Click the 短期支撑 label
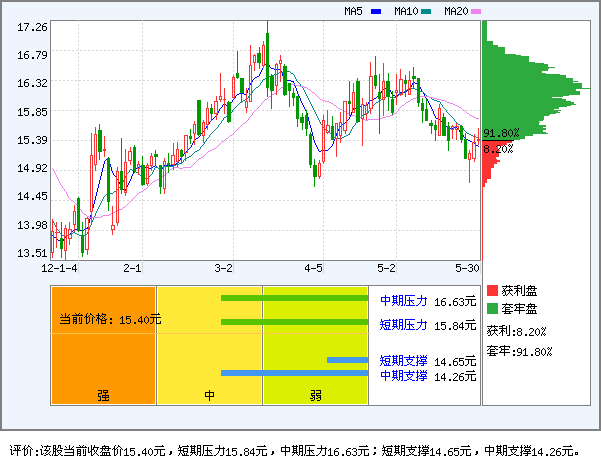This screenshot has width=601, height=456. pos(404,361)
